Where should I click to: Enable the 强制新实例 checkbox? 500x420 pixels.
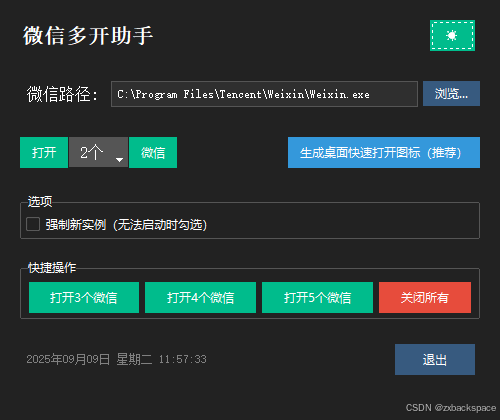[33, 224]
